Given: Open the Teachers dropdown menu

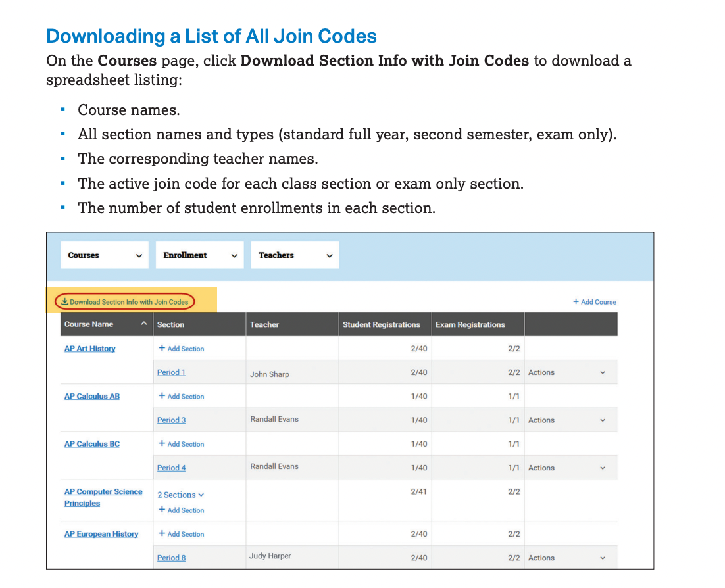Looking at the screenshot, I should coord(294,255).
